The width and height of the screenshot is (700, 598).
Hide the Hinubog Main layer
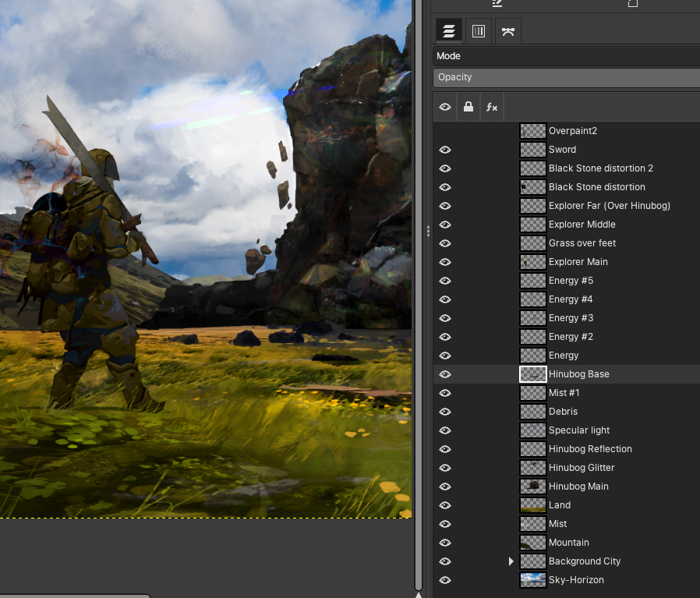pos(445,487)
